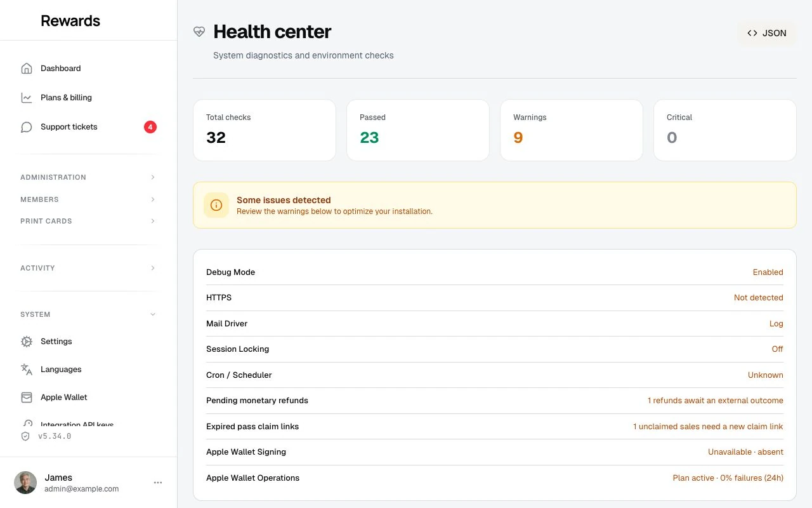Click '1 unclaimed sales need a new claim link'
The image size is (812, 508).
(x=708, y=427)
